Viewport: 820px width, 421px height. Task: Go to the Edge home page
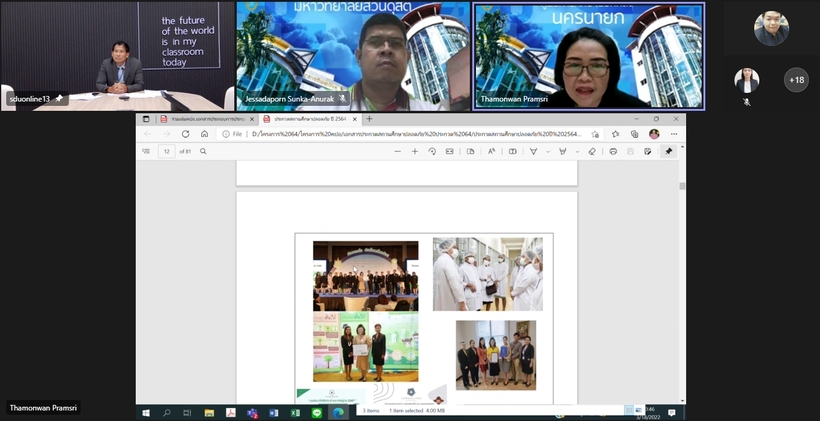coord(204,134)
